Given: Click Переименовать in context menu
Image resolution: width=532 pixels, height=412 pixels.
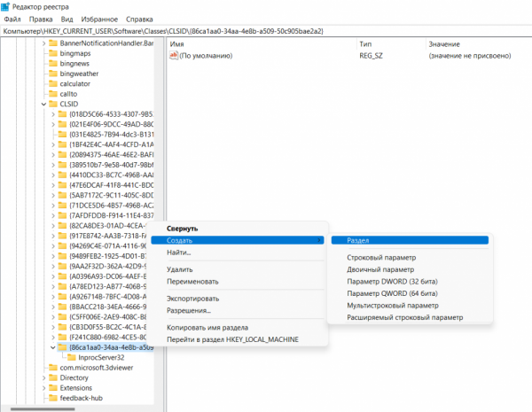Looking at the screenshot, I should (192, 282).
